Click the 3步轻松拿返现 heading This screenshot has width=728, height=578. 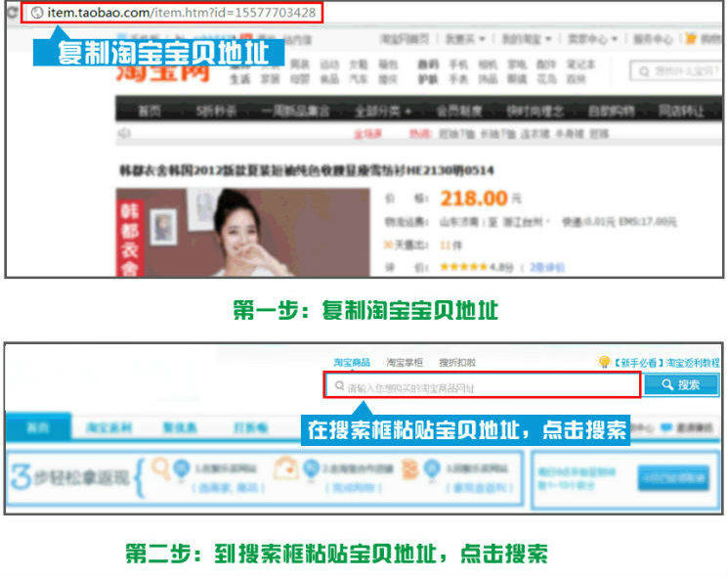point(70,477)
